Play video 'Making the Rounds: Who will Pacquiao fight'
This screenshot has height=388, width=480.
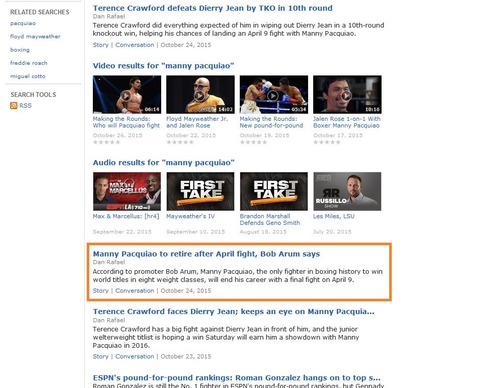tap(127, 95)
